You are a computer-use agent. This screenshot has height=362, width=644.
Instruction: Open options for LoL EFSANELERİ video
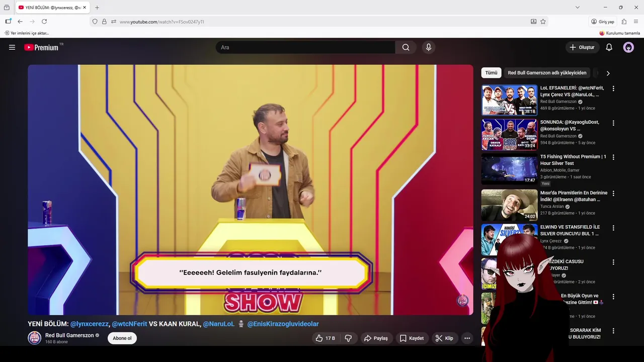tap(613, 88)
